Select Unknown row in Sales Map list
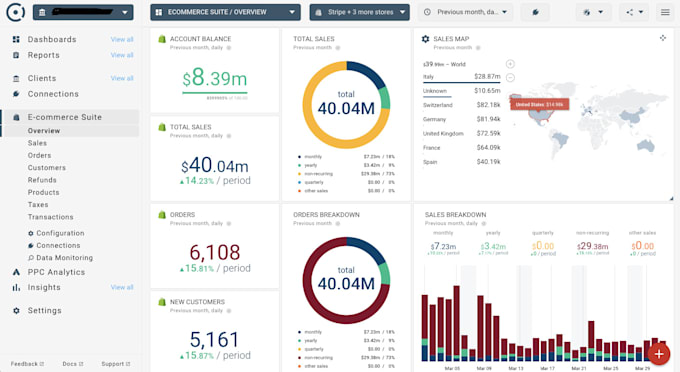680x372 pixels. [461, 91]
